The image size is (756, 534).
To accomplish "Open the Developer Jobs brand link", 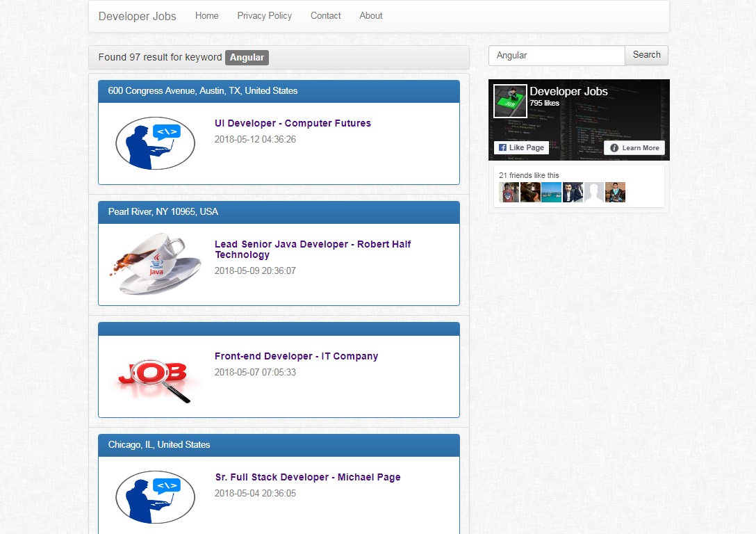I will click(x=138, y=16).
